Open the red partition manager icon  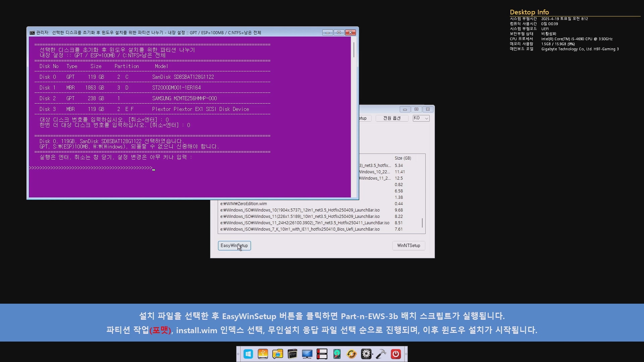pos(322,354)
